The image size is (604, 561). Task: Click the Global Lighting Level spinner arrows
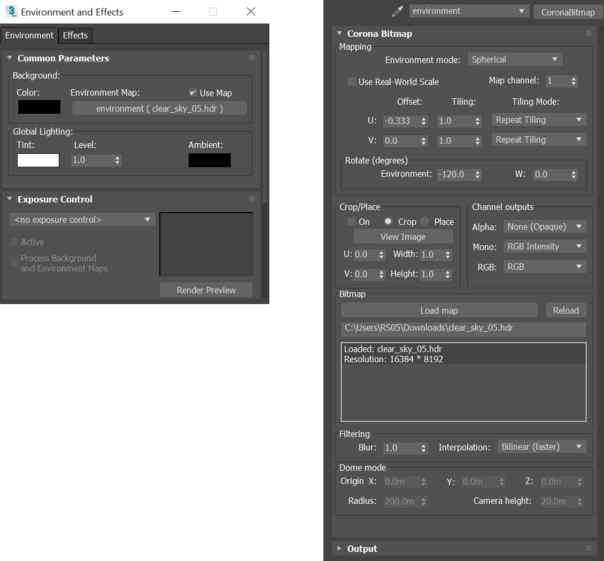(118, 160)
